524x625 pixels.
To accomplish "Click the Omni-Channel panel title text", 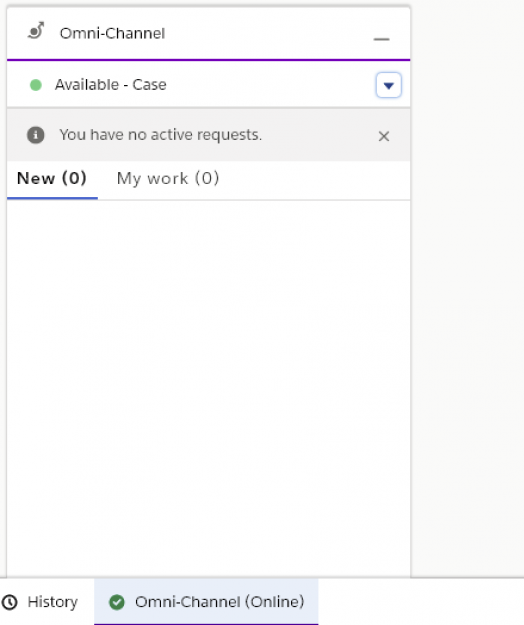I will tap(112, 33).
